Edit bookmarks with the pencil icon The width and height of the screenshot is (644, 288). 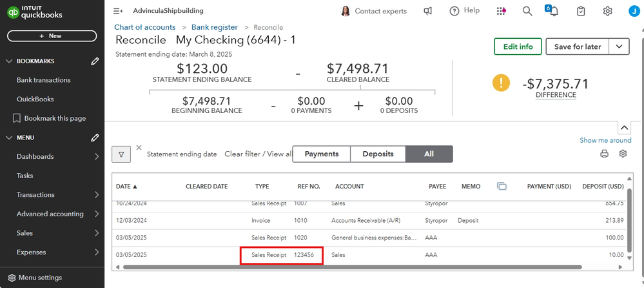pos(95,61)
